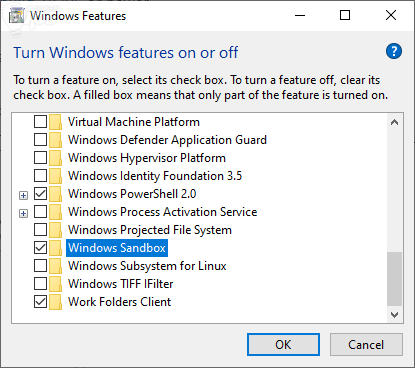
Task: Uncheck the Windows PowerShell 2.0 checkbox
Action: pyautogui.click(x=40, y=194)
